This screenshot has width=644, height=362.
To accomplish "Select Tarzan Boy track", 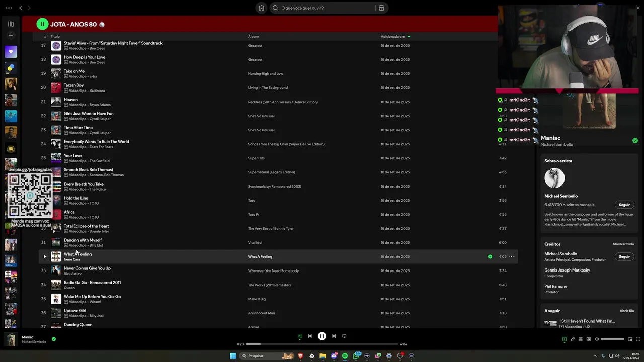I will click(x=74, y=85).
